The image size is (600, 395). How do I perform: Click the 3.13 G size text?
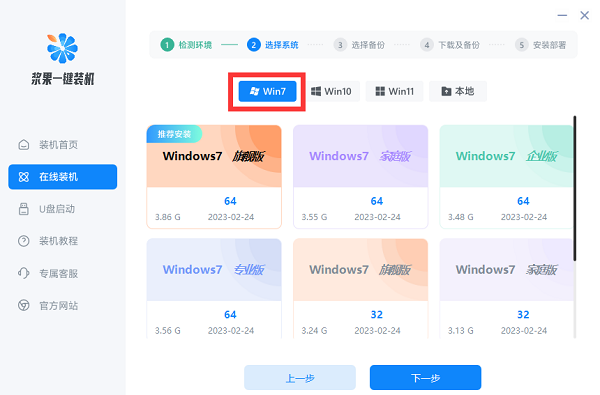click(461, 331)
